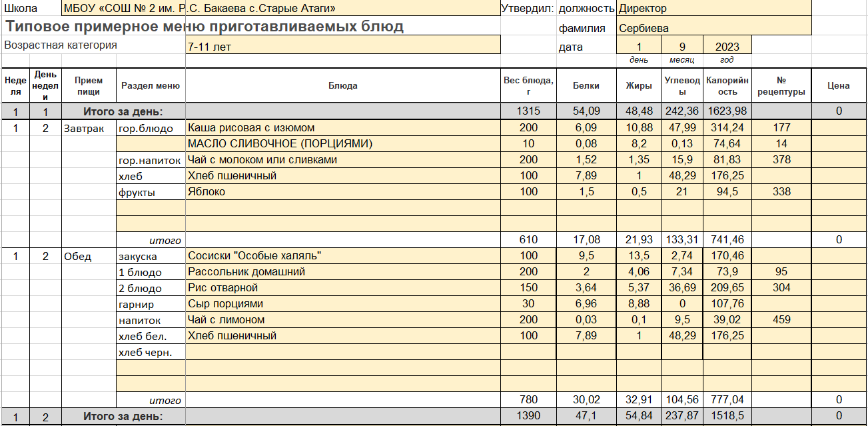
Task: Select day total calories 1518,5
Action: 727,417
